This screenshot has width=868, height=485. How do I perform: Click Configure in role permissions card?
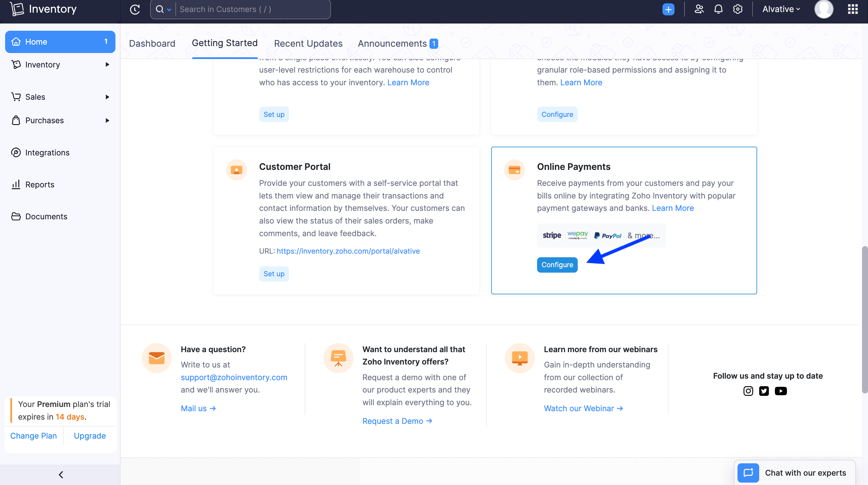557,114
